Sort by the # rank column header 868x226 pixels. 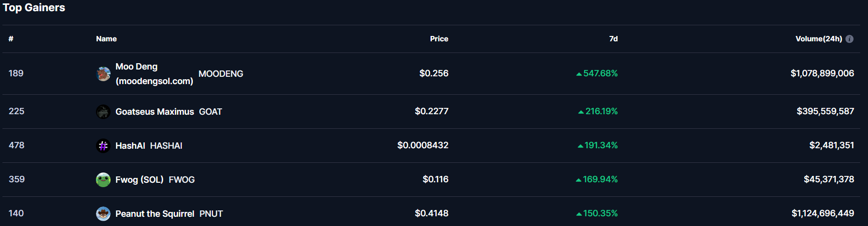(x=11, y=39)
